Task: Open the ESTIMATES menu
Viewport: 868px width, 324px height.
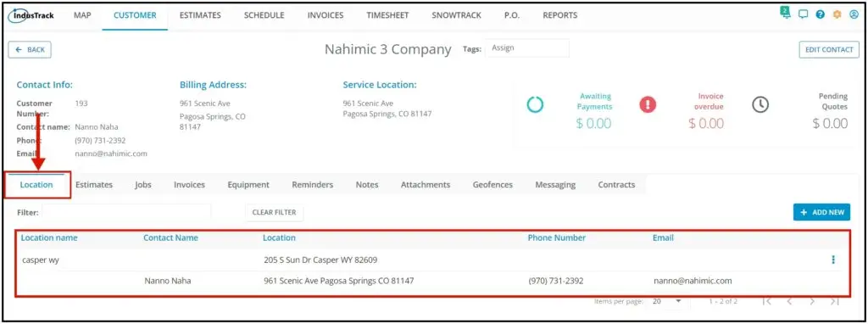Action: (x=200, y=15)
